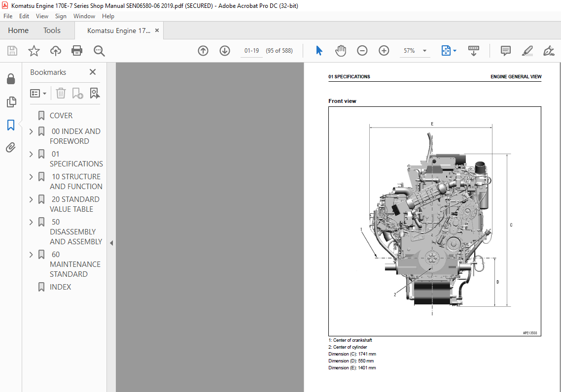Click 'Dimension (E): 1401 mm' text
The image size is (561, 392).
click(352, 368)
